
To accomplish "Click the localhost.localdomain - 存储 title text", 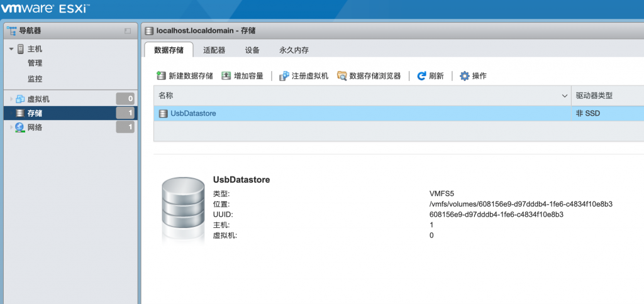I will 206,31.
